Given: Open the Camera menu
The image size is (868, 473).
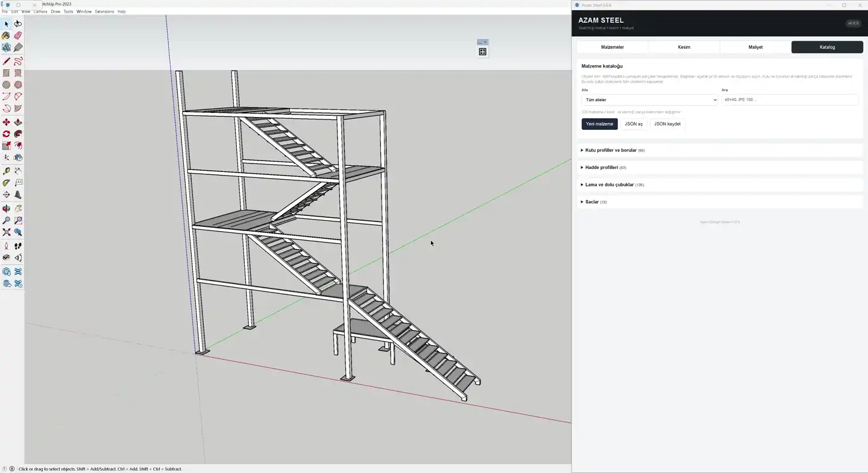Looking at the screenshot, I should pyautogui.click(x=40, y=11).
